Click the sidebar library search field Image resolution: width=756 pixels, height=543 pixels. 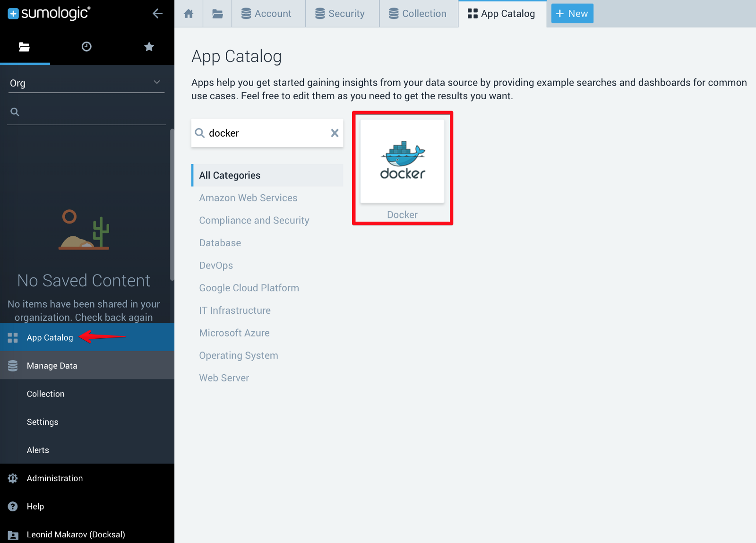[86, 112]
